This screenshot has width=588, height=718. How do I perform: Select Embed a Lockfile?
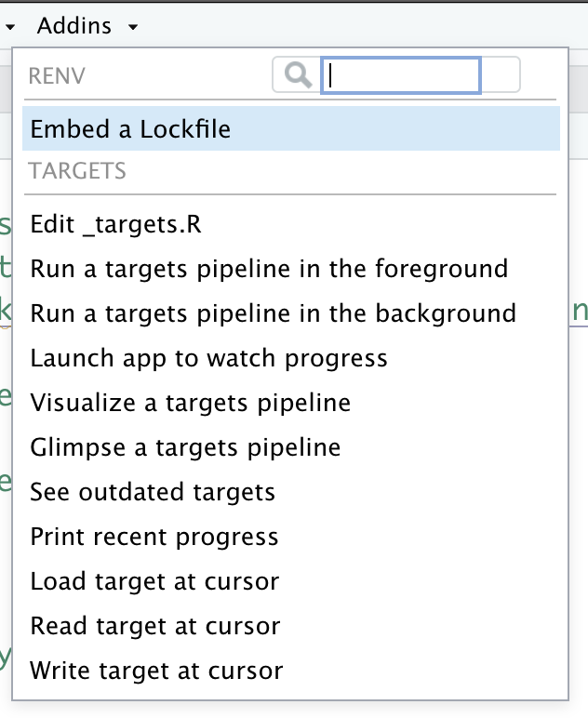click(x=291, y=128)
